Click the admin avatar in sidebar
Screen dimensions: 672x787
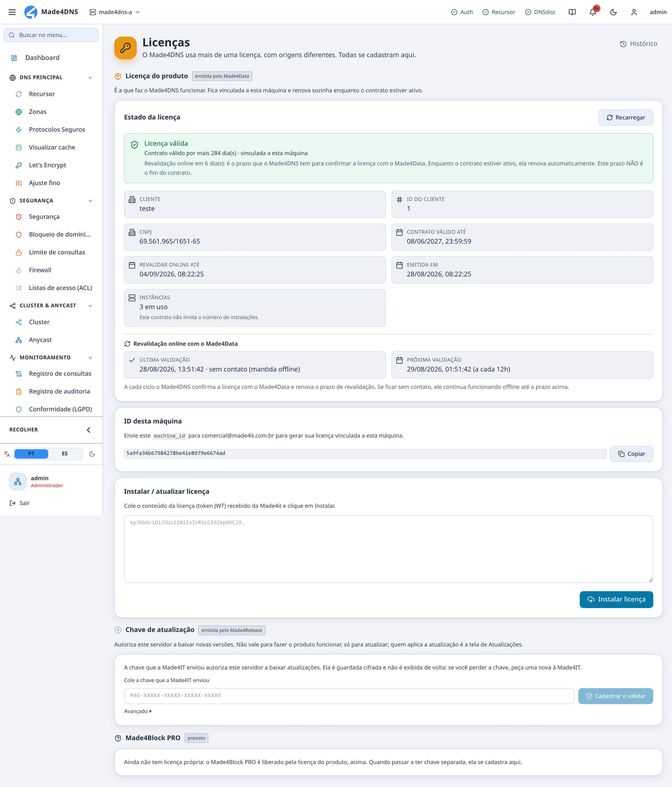18,482
